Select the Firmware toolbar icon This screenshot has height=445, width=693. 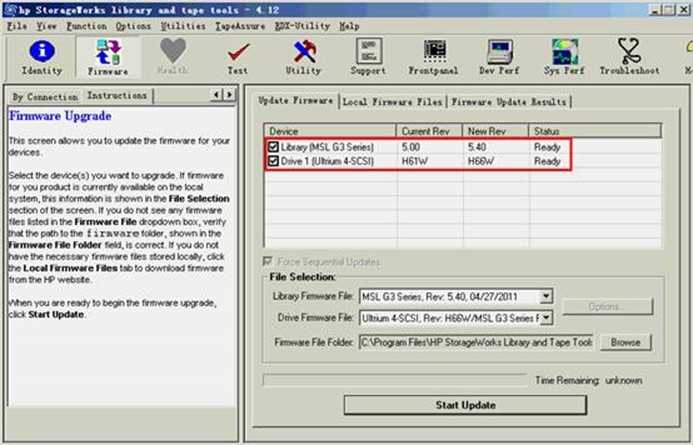click(x=108, y=57)
